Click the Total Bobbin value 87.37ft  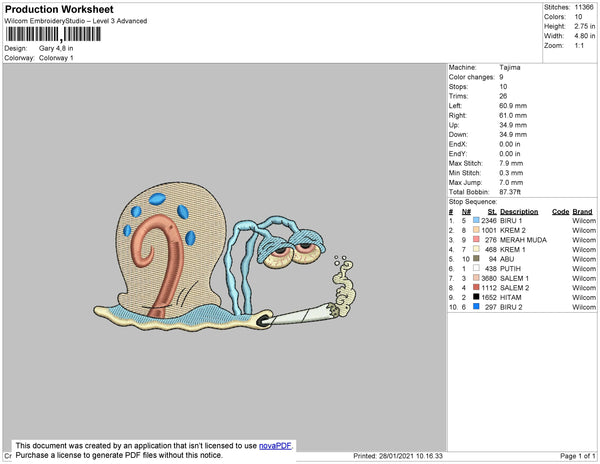click(x=510, y=192)
